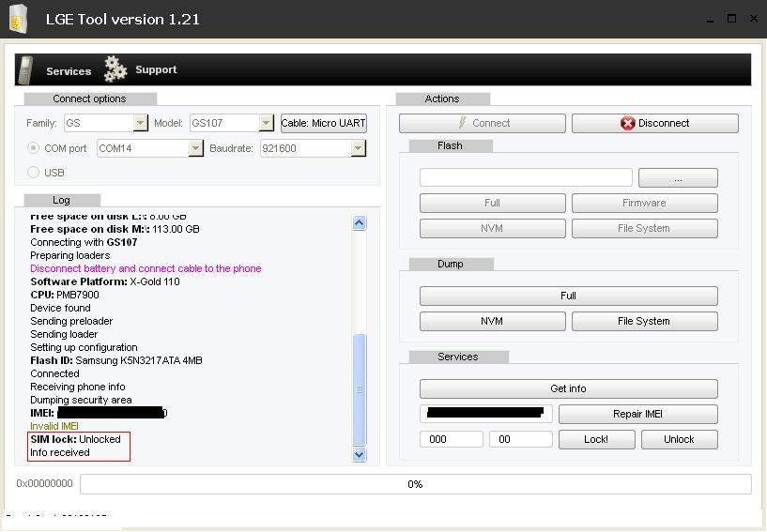
Task: Click the red X Disconnect icon
Action: (x=628, y=123)
